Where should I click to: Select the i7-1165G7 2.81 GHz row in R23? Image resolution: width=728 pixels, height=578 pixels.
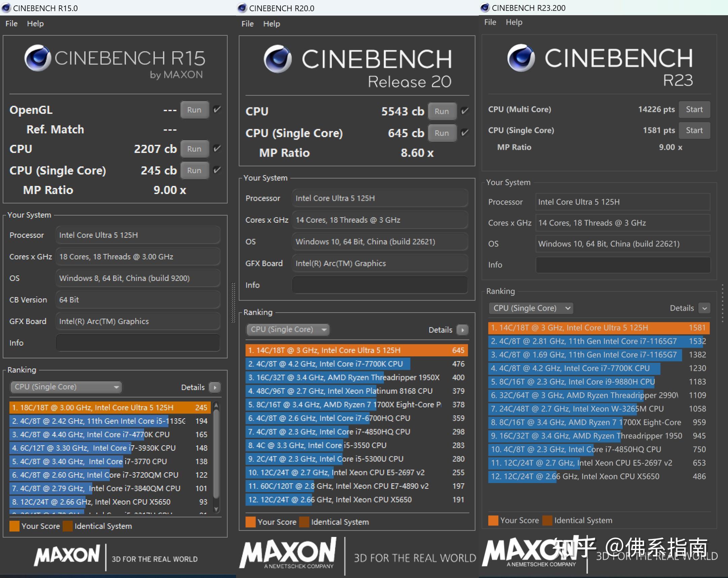(599, 341)
